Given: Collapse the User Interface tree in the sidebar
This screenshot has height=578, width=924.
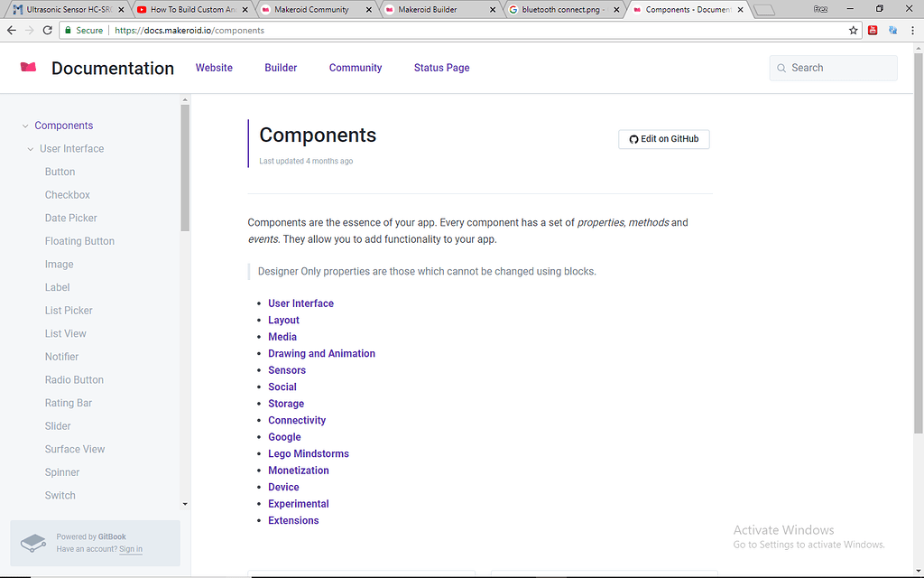Looking at the screenshot, I should (x=30, y=148).
